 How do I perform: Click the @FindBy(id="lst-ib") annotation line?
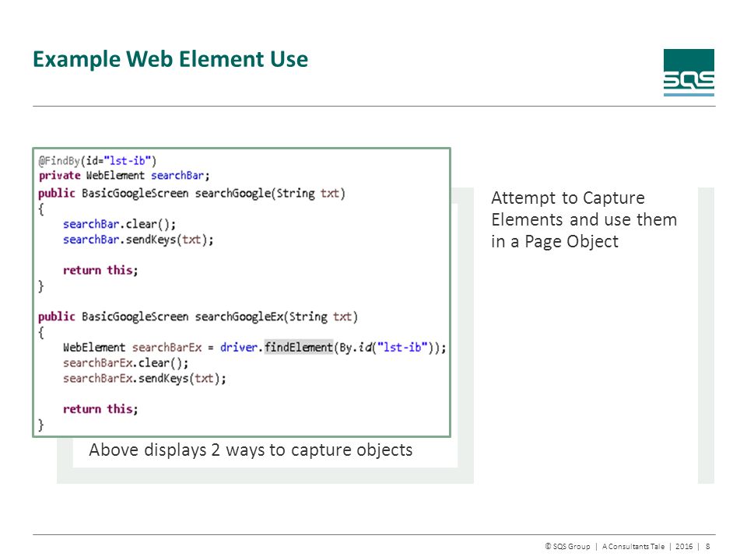tap(97, 161)
